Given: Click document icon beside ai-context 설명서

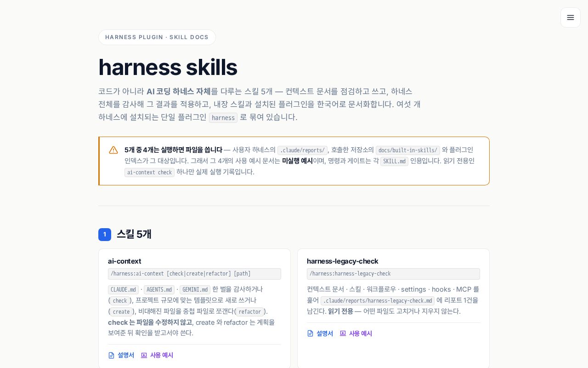Looking at the screenshot, I should pyautogui.click(x=111, y=355).
